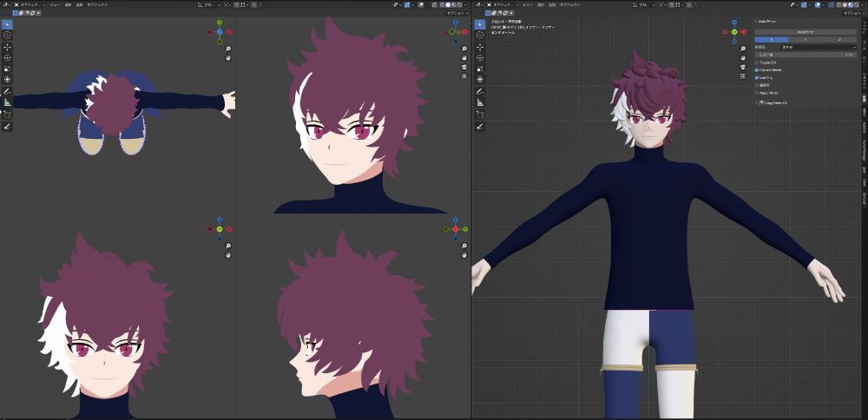Open the View menu in right viewport
Screen dimensions: 868x420
click(x=528, y=4)
